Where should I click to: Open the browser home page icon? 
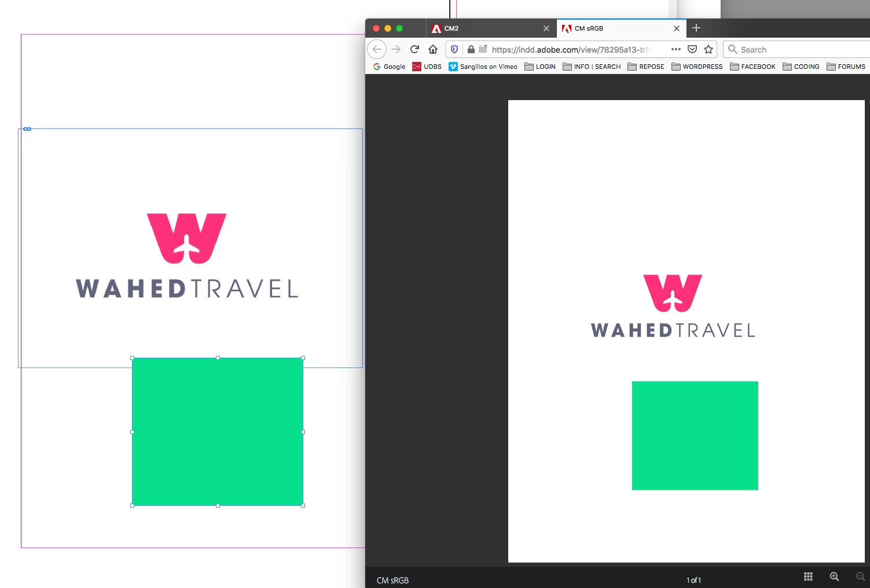click(x=433, y=49)
